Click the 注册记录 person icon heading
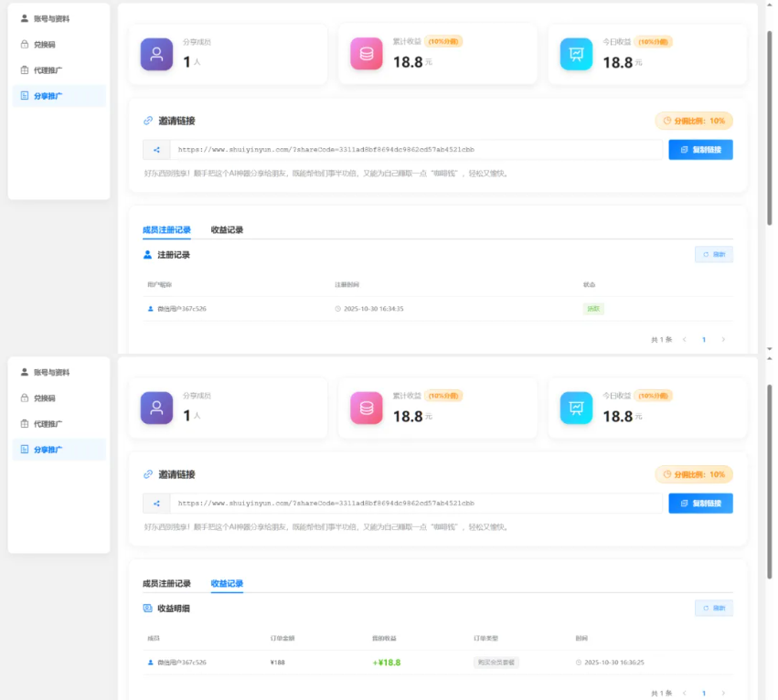 tap(148, 255)
